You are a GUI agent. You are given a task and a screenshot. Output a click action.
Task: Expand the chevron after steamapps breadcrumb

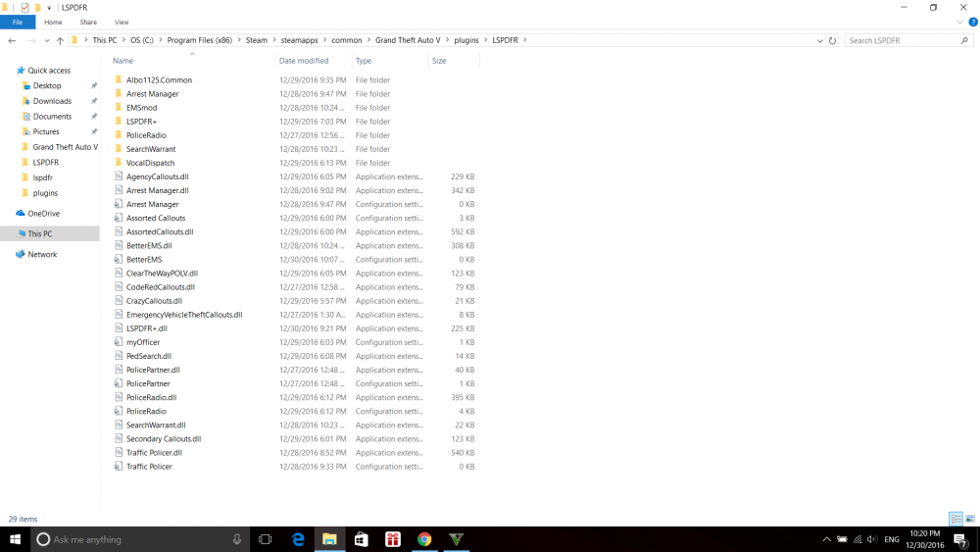[325, 40]
